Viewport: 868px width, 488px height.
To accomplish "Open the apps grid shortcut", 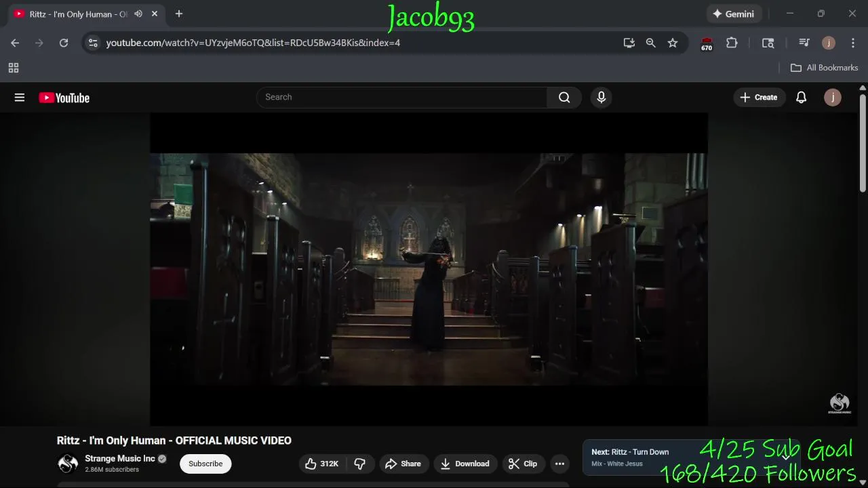I will [13, 68].
